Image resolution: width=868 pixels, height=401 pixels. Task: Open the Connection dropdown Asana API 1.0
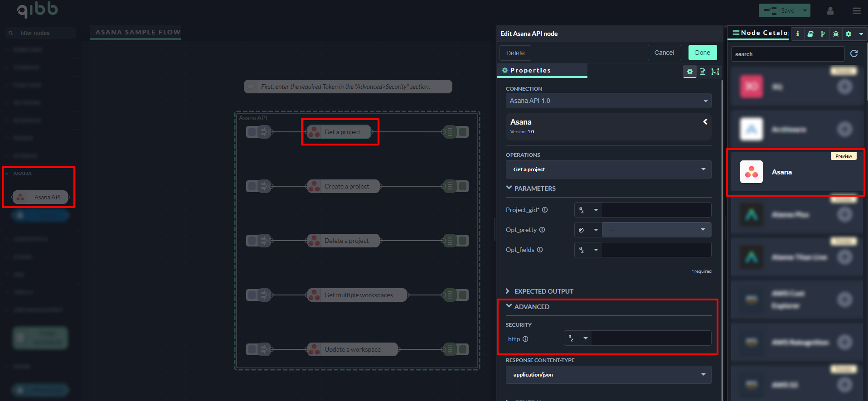[608, 101]
